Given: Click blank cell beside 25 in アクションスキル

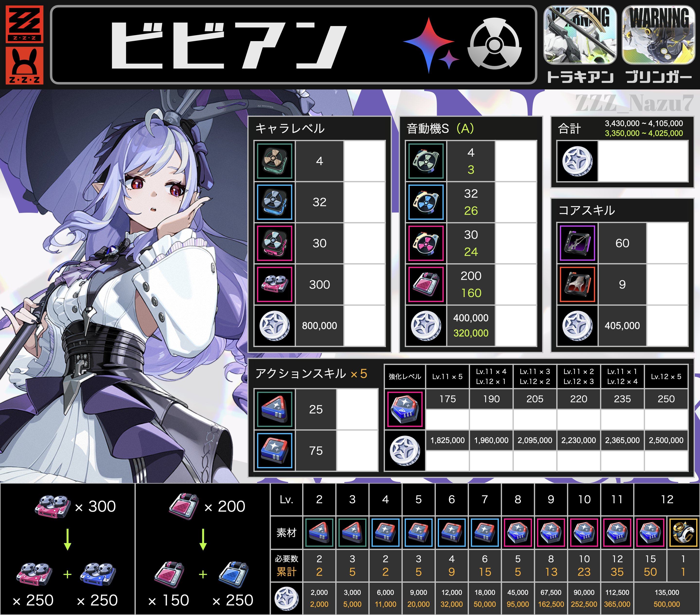Looking at the screenshot, I should [357, 409].
